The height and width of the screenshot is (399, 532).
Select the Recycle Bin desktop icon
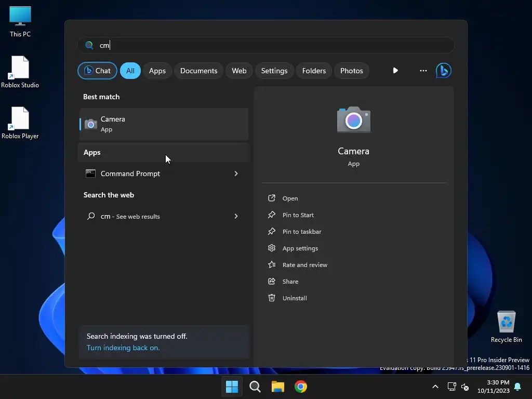[x=506, y=326]
